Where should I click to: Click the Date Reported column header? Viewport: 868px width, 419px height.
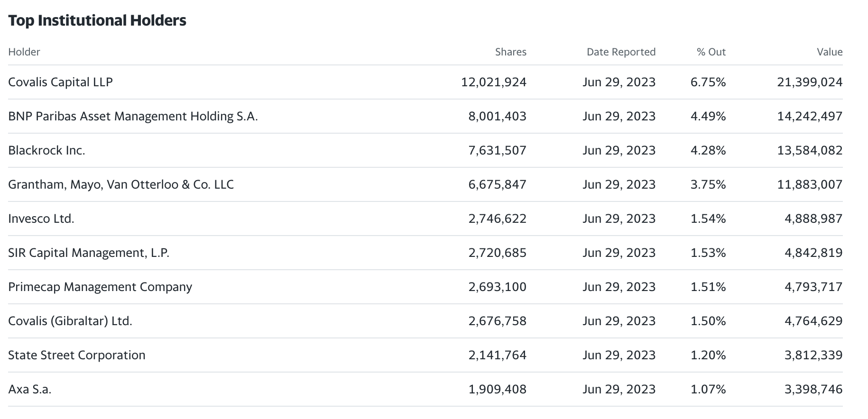coord(621,52)
